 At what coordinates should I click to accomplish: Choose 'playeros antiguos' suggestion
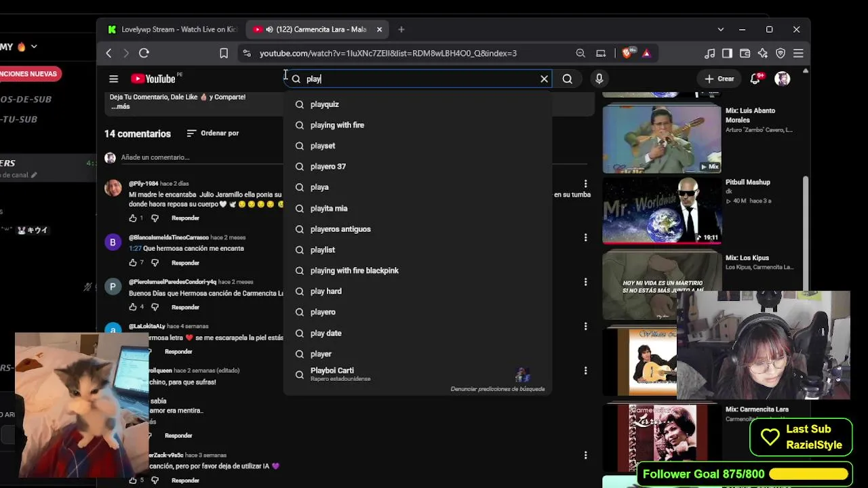(418, 229)
